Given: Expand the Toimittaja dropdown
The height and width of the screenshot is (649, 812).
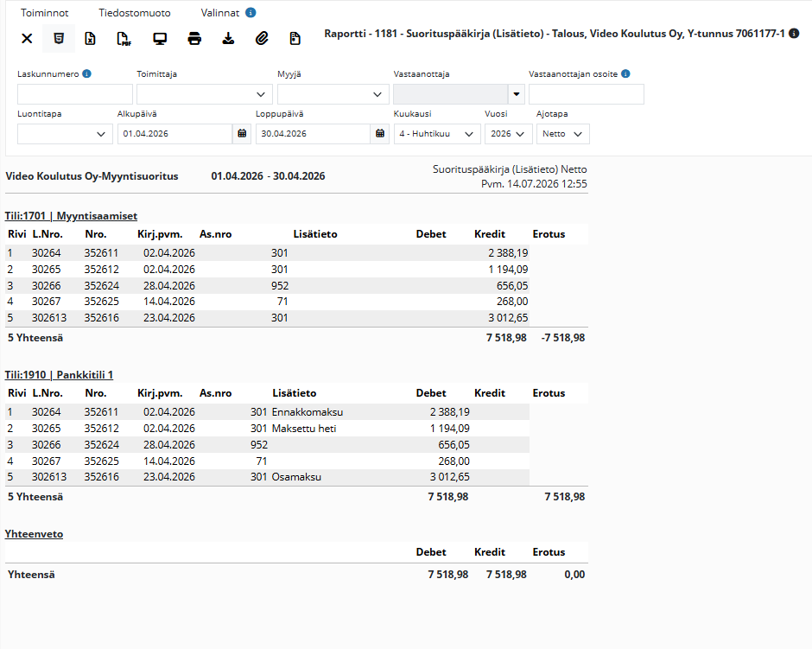Looking at the screenshot, I should click(205, 94).
